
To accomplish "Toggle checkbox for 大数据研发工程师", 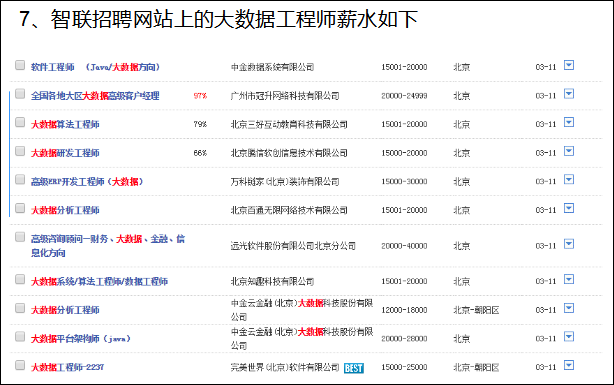I will 20,151.
